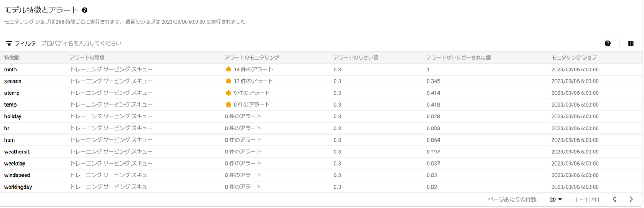Click 13 件のアラート text
The image size is (644, 208).
253,81
